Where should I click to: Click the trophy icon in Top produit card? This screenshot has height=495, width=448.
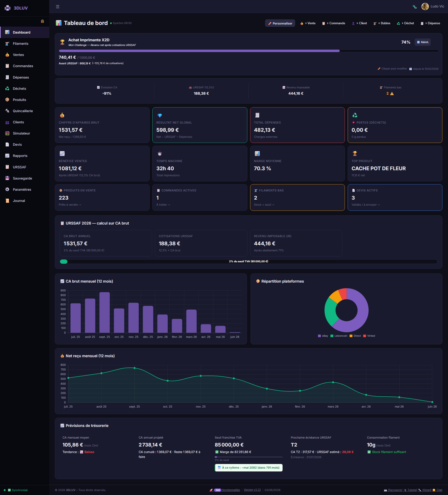(x=355, y=154)
